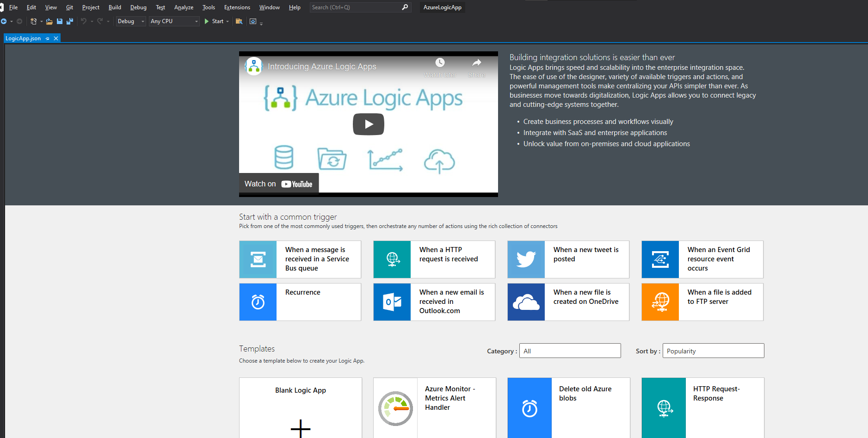
Task: Open the Analyze menu
Action: tap(184, 7)
